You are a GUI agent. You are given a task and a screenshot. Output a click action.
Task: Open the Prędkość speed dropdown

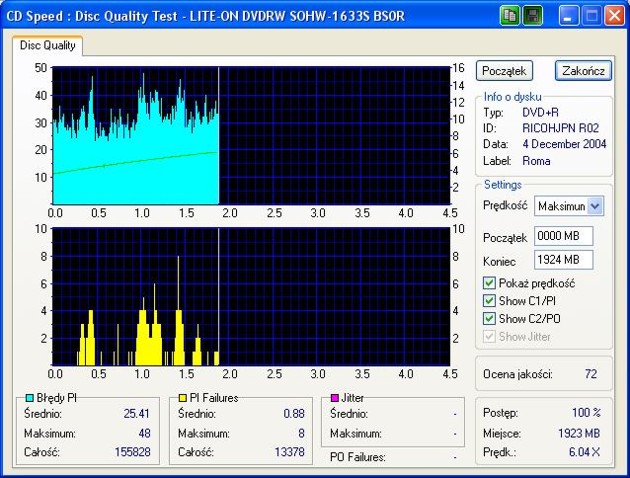595,206
